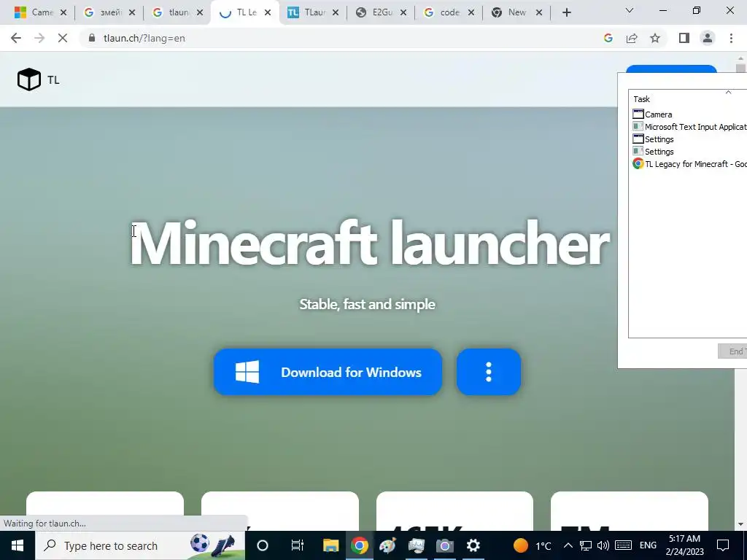Stop loading the page with X button
This screenshot has height=560, width=747.
click(x=63, y=38)
